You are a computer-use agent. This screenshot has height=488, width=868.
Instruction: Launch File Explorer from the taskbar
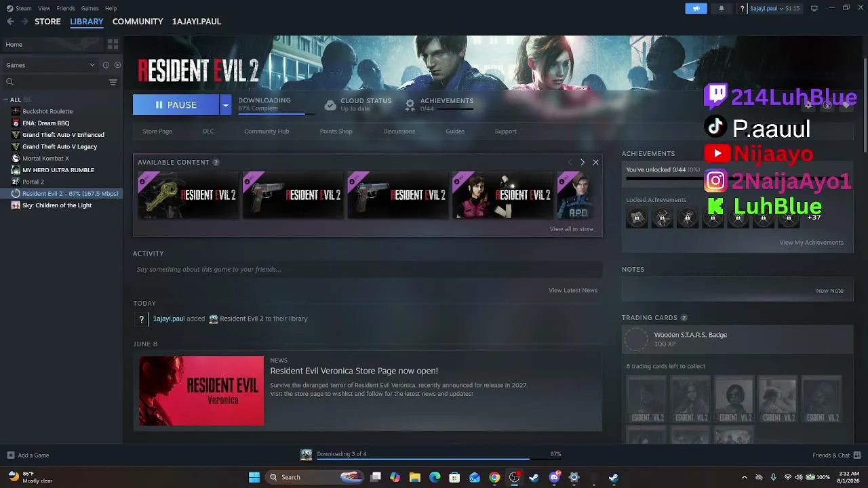pyautogui.click(x=414, y=477)
